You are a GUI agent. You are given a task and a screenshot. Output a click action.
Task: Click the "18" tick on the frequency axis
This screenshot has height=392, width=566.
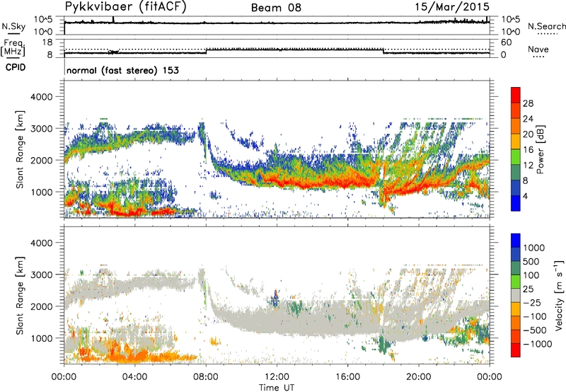47,42
